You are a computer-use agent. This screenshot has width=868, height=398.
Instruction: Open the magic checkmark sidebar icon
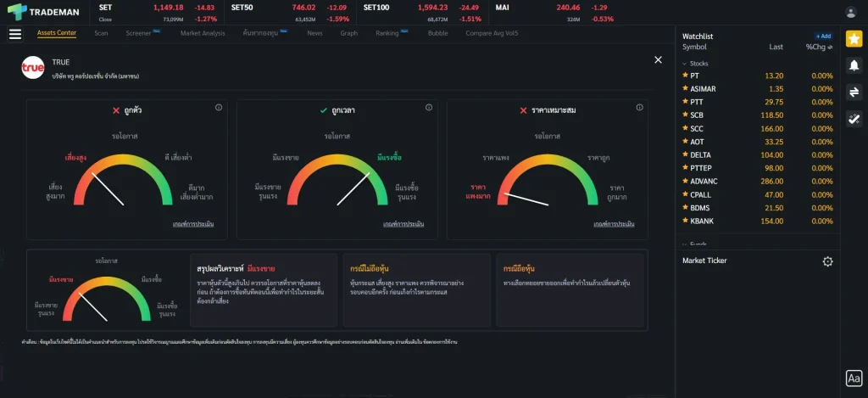(854, 119)
